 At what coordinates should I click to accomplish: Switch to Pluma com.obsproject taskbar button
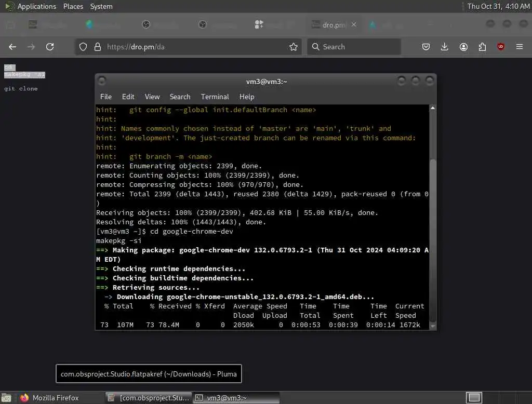[x=148, y=398]
